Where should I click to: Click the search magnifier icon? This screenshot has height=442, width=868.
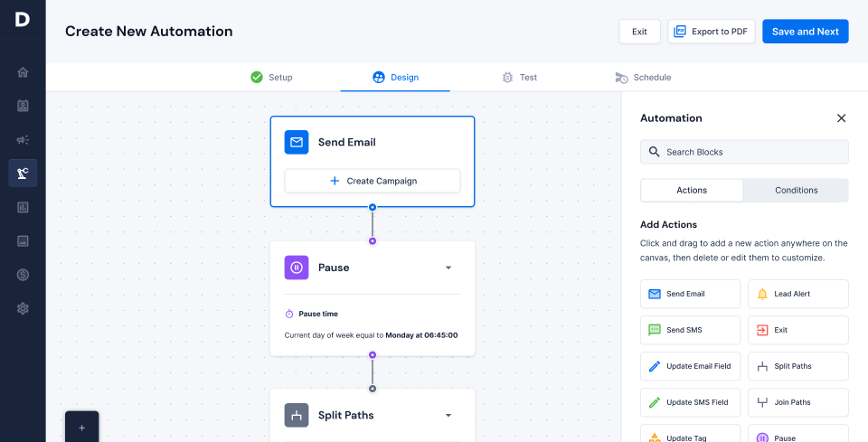[654, 152]
